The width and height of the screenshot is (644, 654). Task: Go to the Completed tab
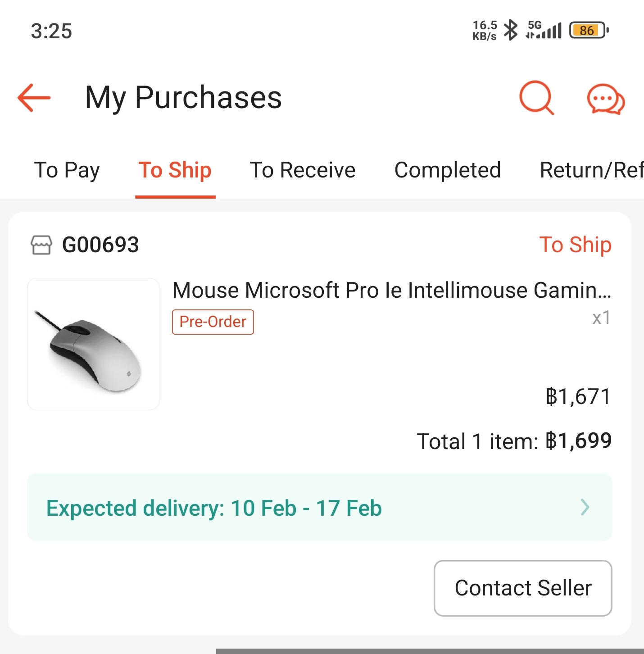[x=448, y=170]
